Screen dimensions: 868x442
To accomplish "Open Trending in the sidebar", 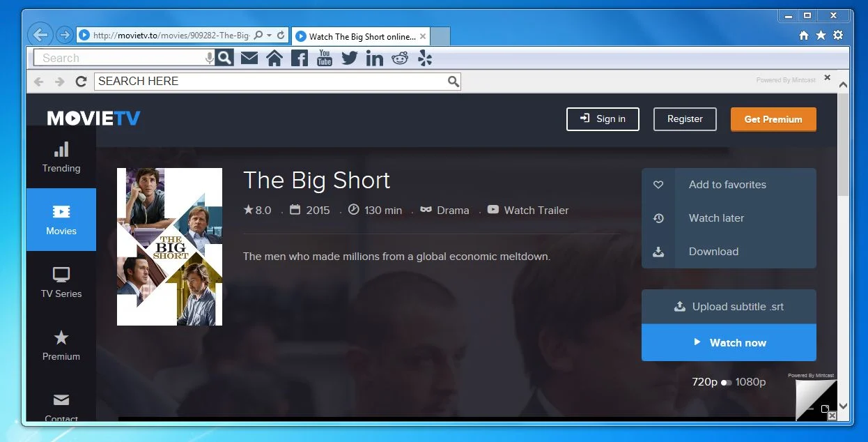I will coord(61,158).
